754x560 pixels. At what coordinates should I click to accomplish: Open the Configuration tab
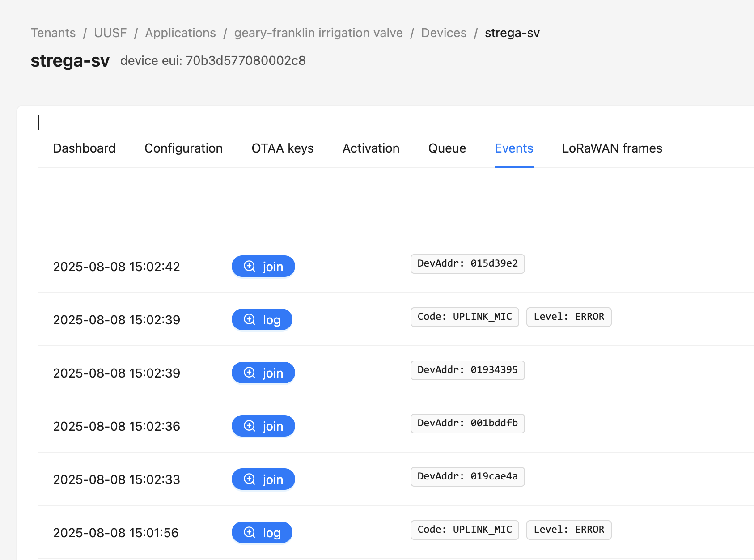tap(183, 148)
